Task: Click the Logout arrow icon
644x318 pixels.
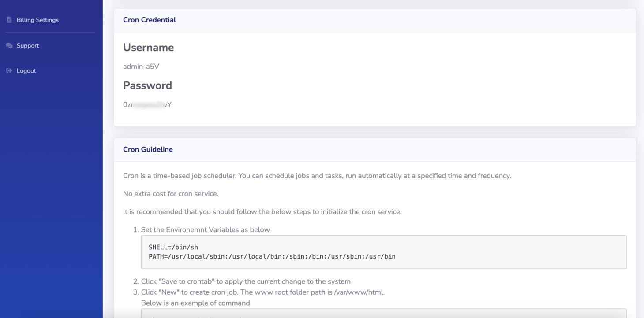Action: (x=9, y=70)
